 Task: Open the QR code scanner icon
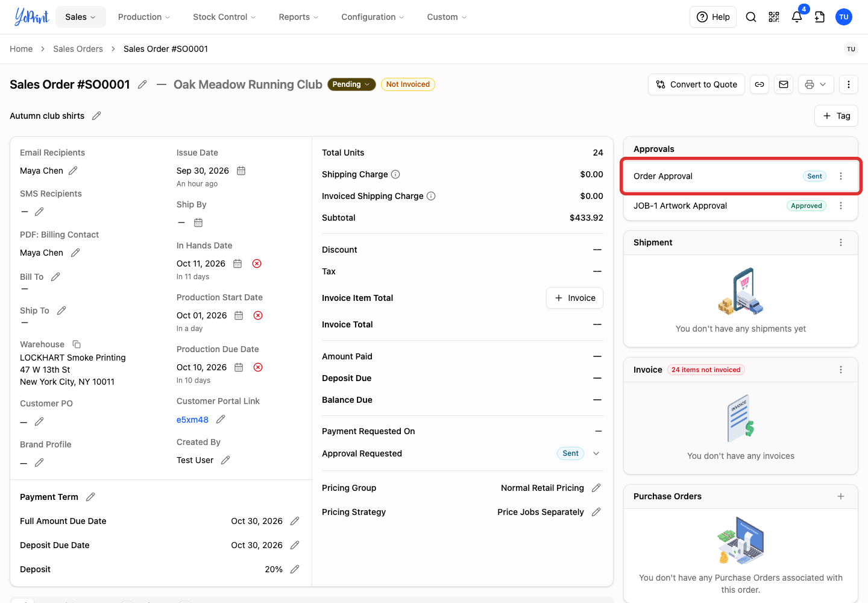coord(774,17)
